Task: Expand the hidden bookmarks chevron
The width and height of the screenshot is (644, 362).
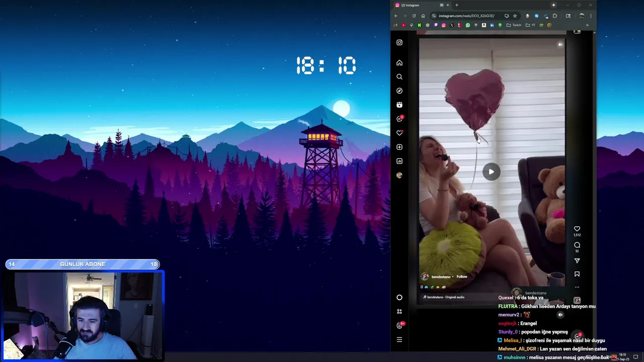Action: [587, 25]
